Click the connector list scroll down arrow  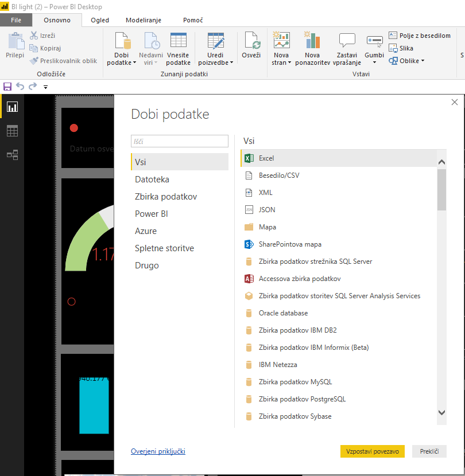[x=441, y=412]
